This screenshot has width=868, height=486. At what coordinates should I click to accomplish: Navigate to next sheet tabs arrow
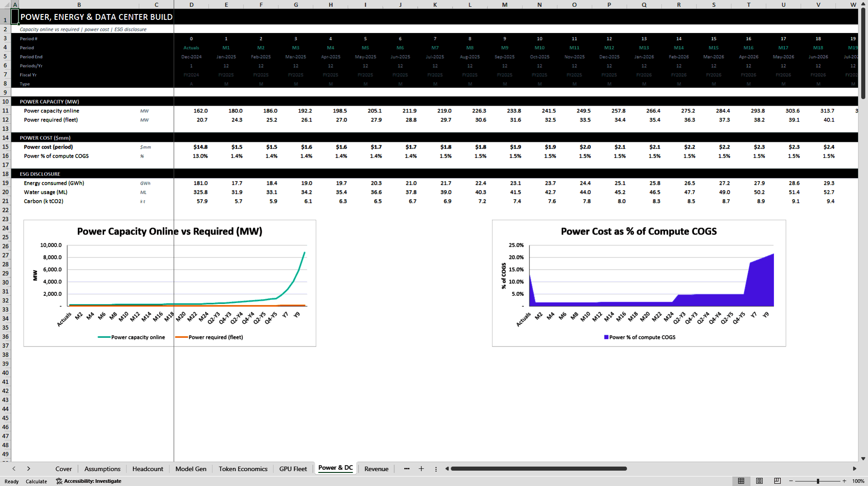28,469
